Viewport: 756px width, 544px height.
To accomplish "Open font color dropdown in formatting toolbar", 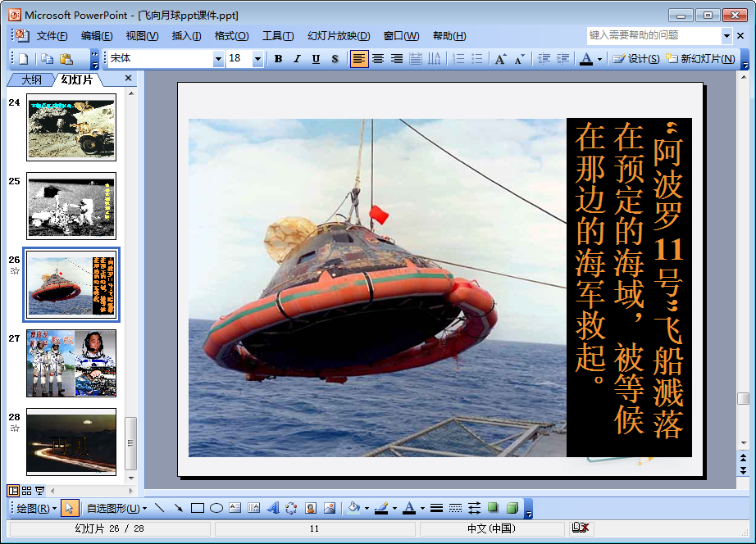I will 599,59.
